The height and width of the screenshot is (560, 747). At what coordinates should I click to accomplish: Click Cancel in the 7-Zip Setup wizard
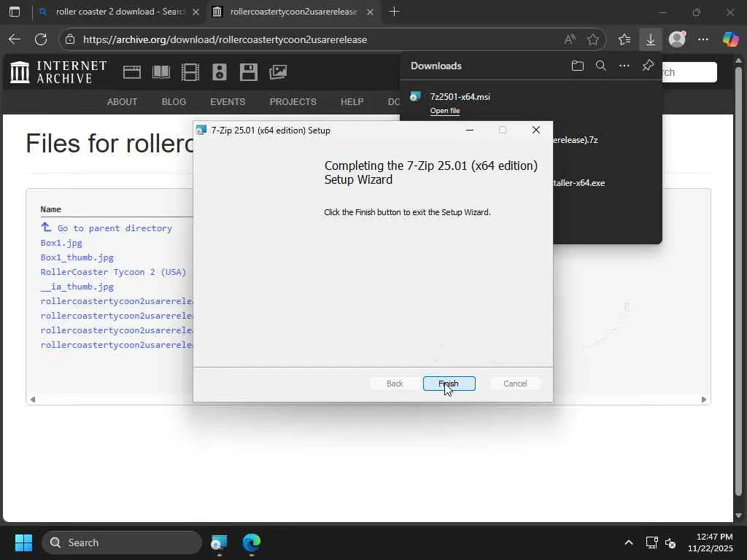[515, 384]
